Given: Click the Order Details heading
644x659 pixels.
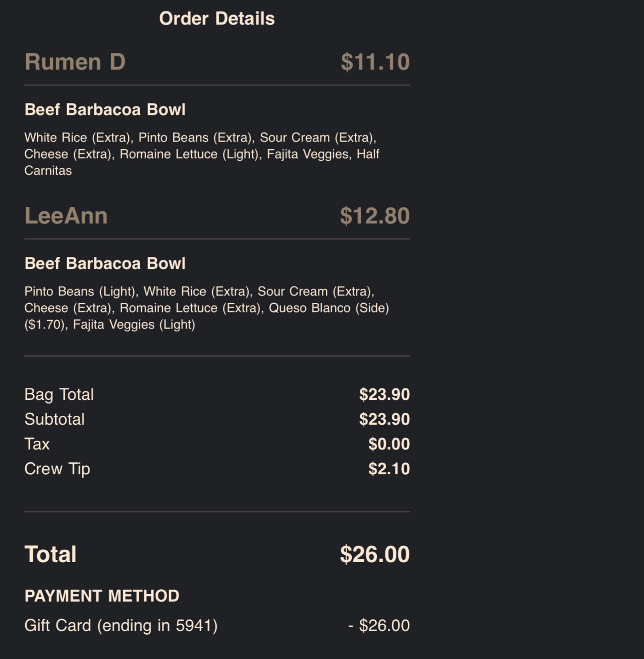Looking at the screenshot, I should 217,19.
